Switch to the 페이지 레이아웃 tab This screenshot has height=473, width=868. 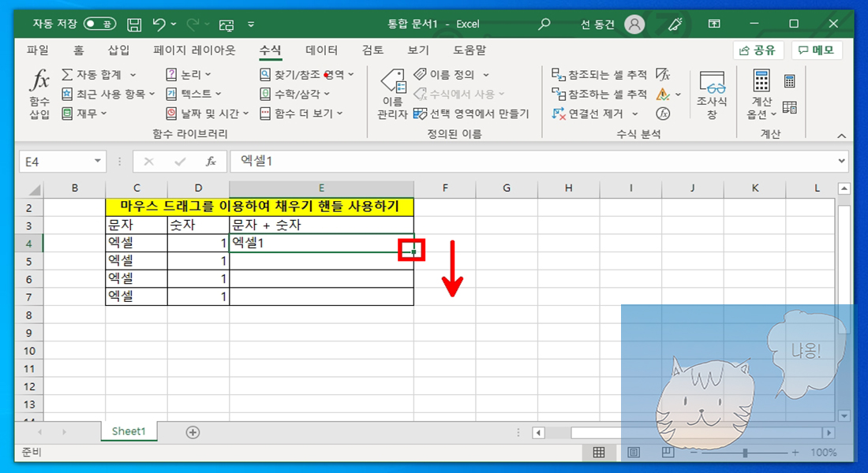194,50
